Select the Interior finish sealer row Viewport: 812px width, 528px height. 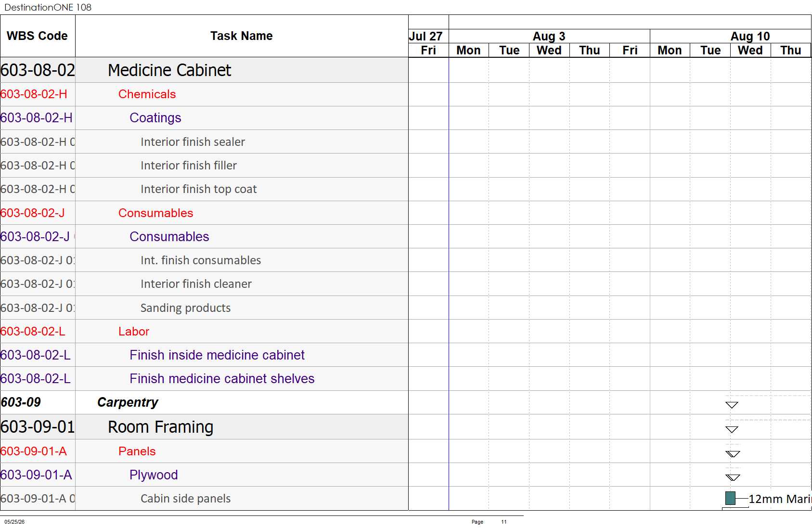point(204,142)
